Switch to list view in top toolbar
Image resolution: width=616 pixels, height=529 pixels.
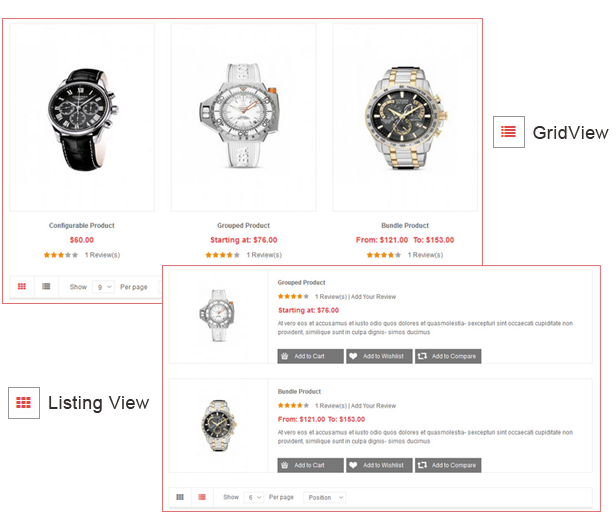click(x=46, y=286)
